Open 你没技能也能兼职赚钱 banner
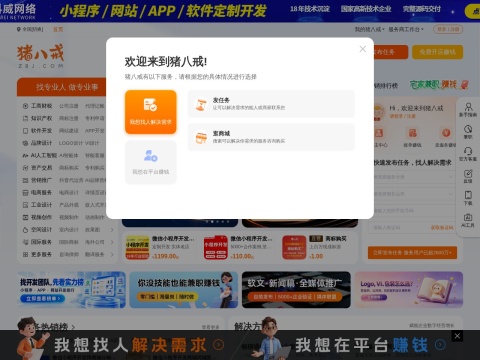 coord(184,290)
